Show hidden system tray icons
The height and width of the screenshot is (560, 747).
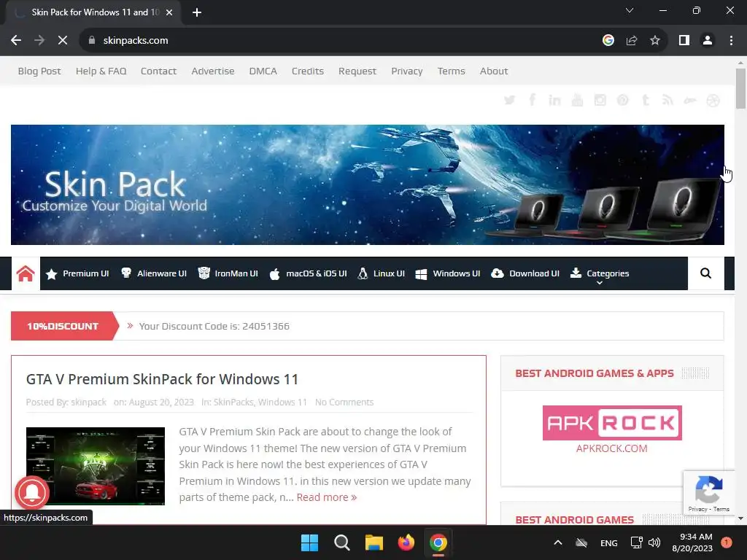click(x=558, y=542)
